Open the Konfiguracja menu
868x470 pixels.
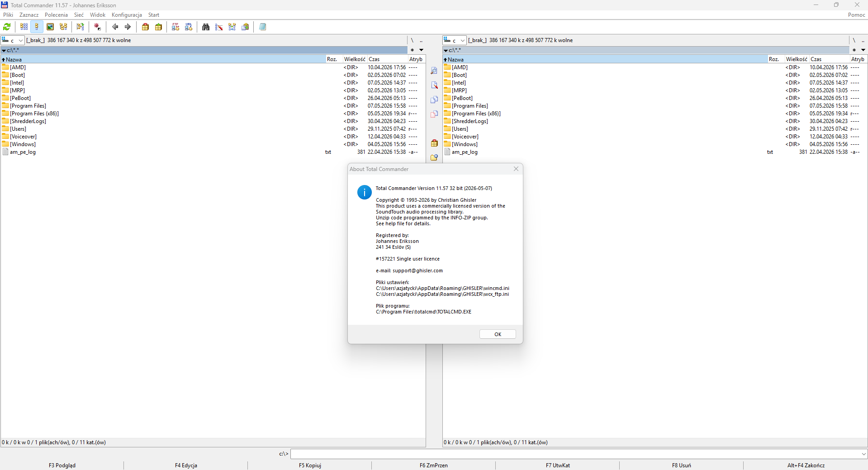127,15
